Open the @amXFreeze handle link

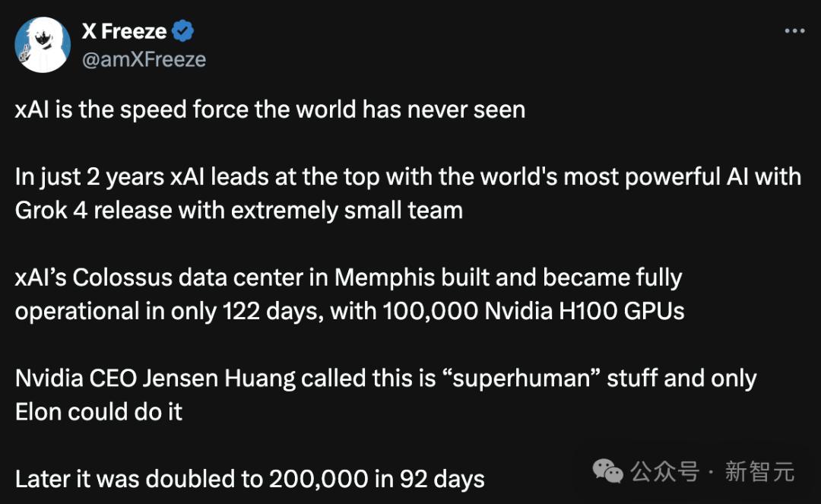pyautogui.click(x=143, y=59)
